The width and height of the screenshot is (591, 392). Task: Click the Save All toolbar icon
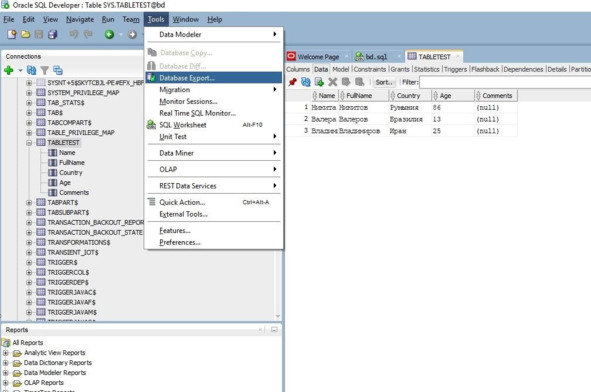point(53,34)
